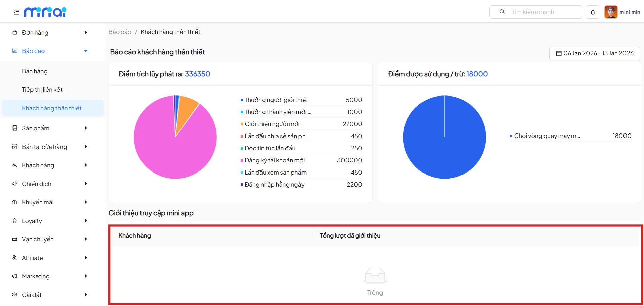Collapse the Báo cáo menu arrow
644x306 pixels.
(86, 51)
